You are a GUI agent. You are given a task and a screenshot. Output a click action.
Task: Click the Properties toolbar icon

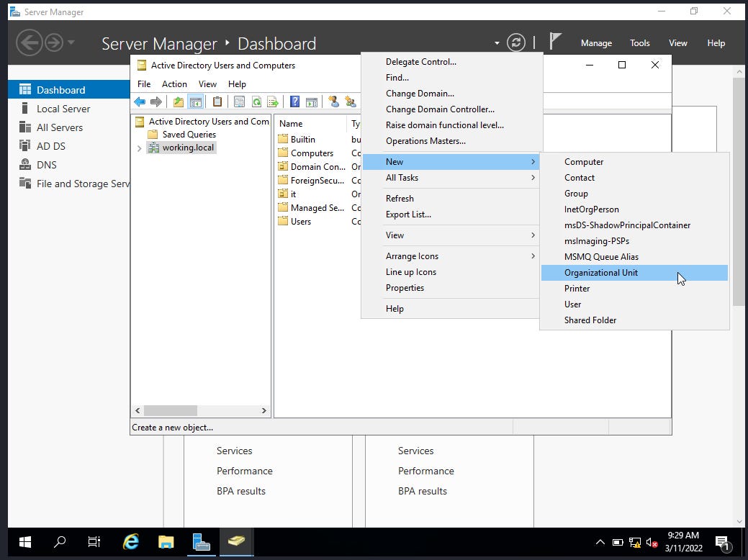[240, 101]
